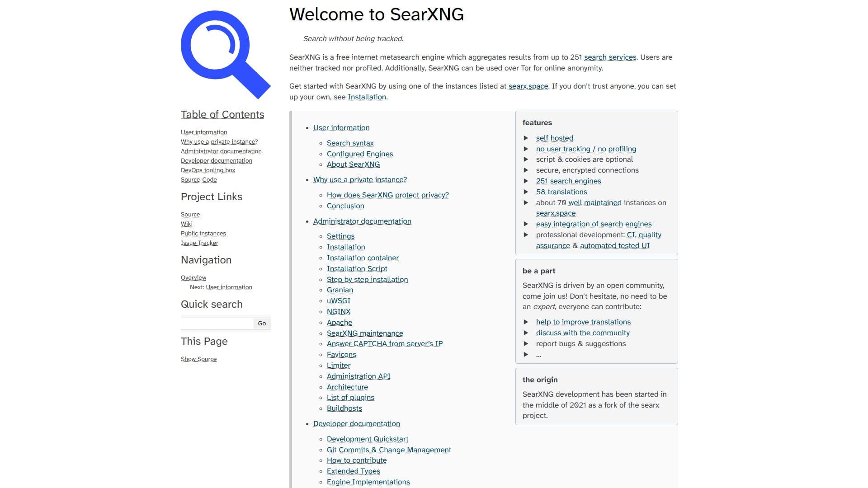
Task: Open Installation under Administrator documentation
Action: point(346,247)
